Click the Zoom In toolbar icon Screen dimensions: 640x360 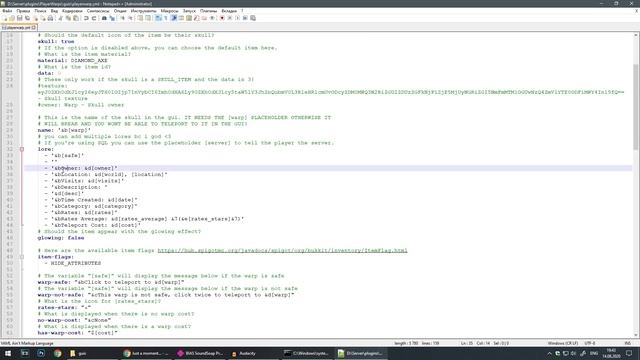[x=122, y=18]
